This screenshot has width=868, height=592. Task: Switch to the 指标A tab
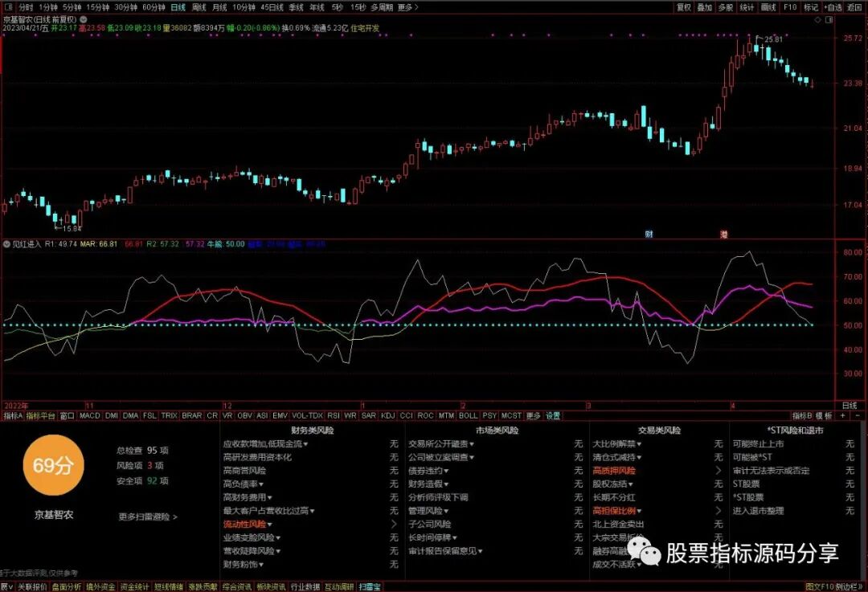pyautogui.click(x=12, y=415)
